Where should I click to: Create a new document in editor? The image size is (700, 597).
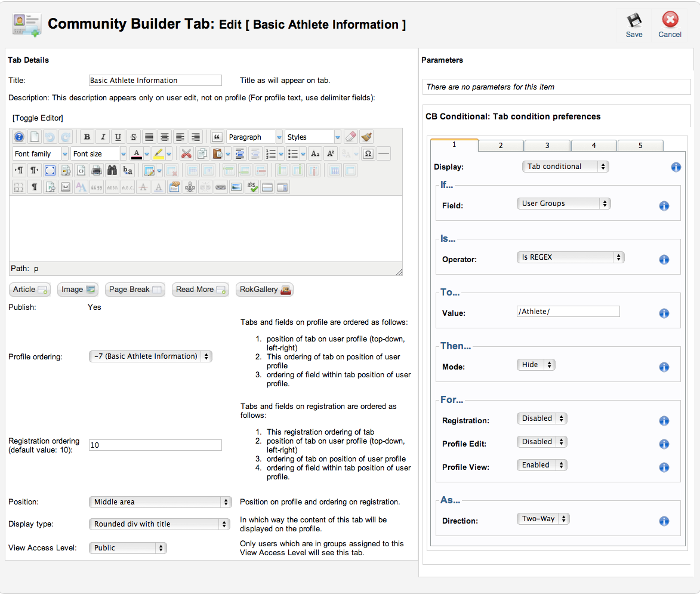(x=35, y=137)
